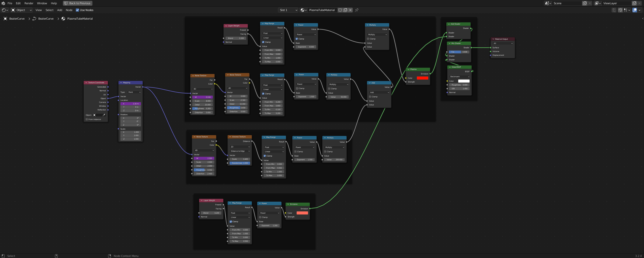Click the red Color swatch on the Plasma node

pos(422,78)
